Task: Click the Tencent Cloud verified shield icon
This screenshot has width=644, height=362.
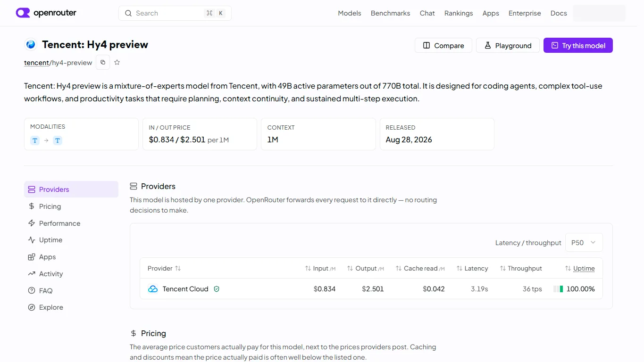Action: [x=217, y=289]
